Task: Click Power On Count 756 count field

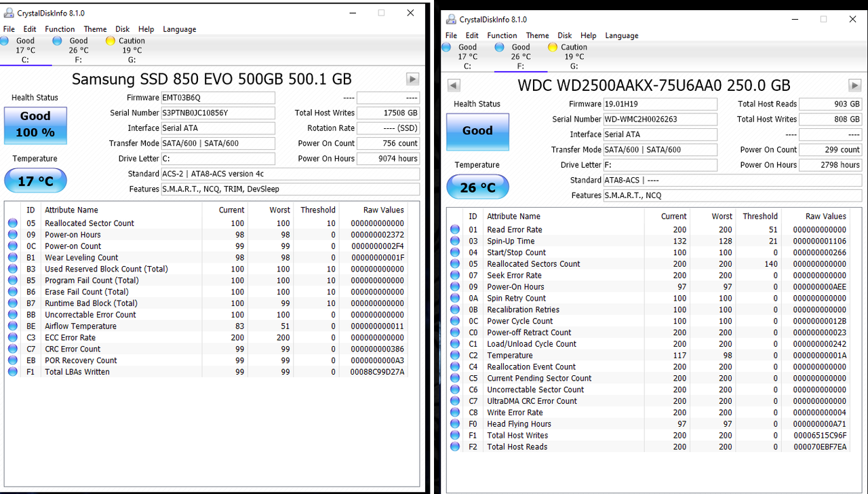Action: click(x=388, y=143)
